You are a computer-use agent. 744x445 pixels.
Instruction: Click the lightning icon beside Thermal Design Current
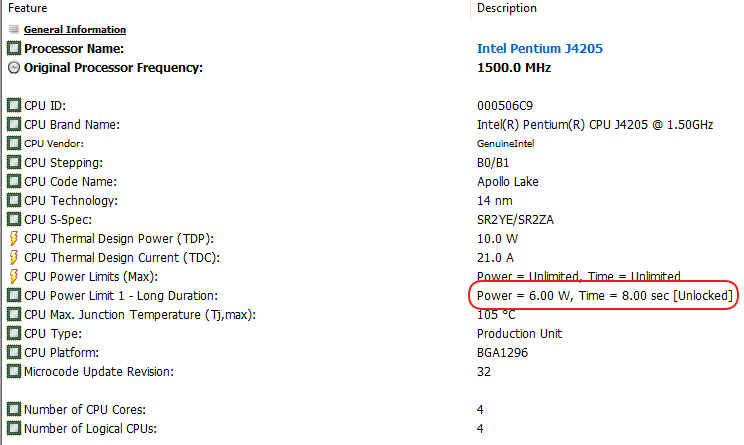14,258
